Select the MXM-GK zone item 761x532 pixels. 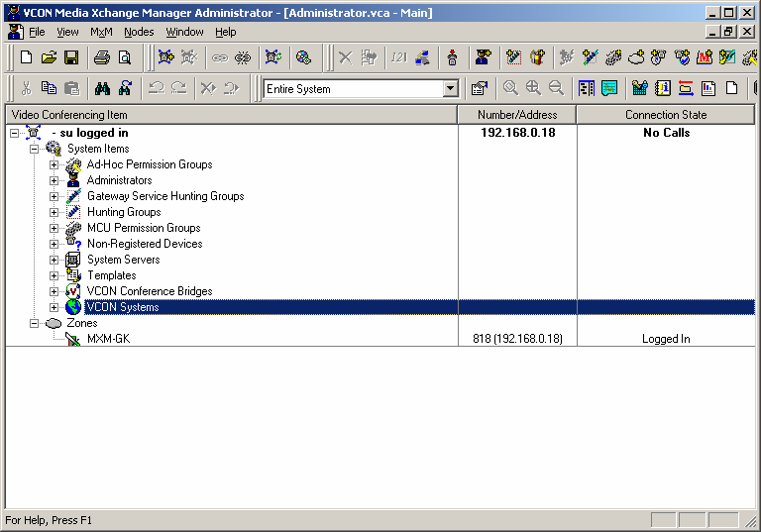coord(108,339)
